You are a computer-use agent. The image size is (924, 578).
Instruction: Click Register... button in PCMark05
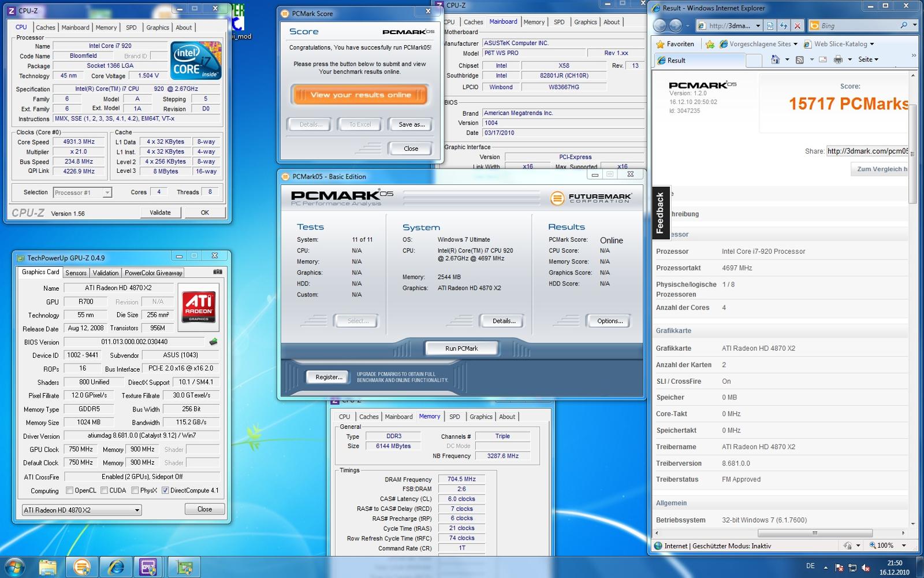tap(329, 377)
